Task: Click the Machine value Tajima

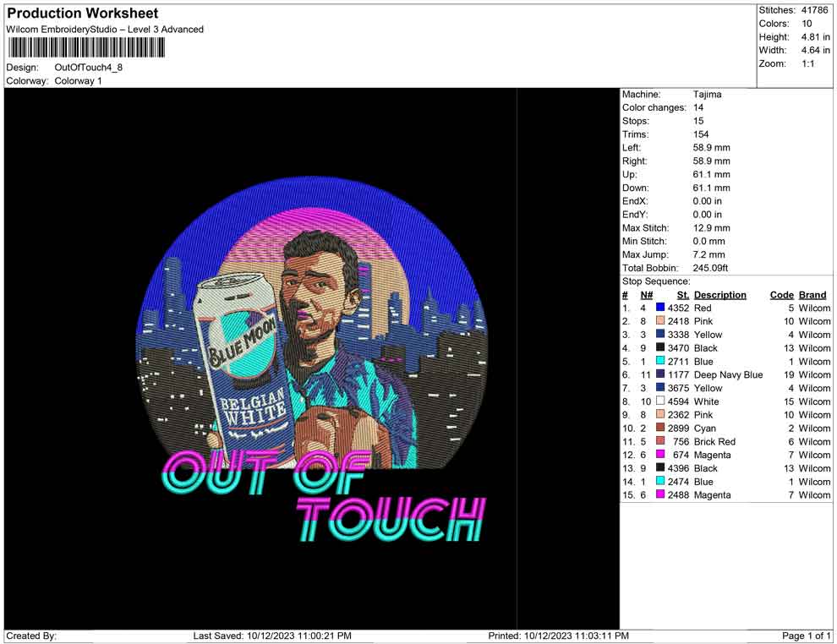Action: point(708,95)
